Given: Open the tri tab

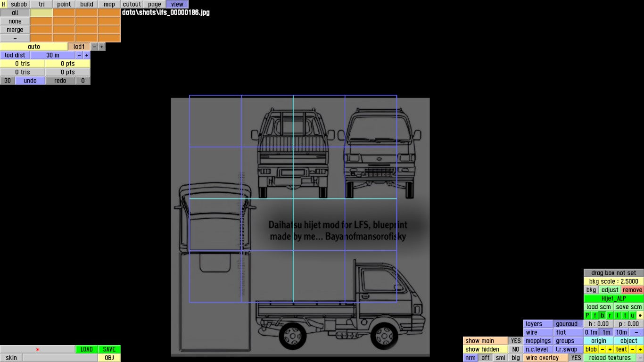Looking at the screenshot, I should [x=41, y=4].
